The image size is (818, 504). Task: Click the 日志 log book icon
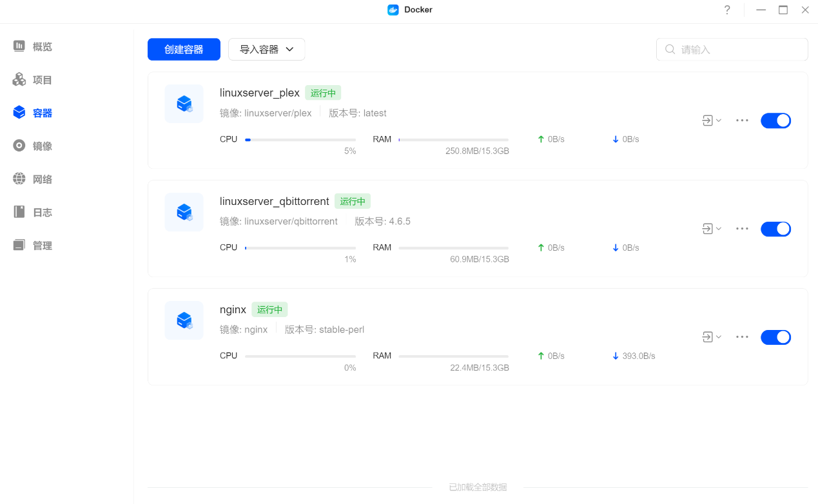(x=19, y=212)
